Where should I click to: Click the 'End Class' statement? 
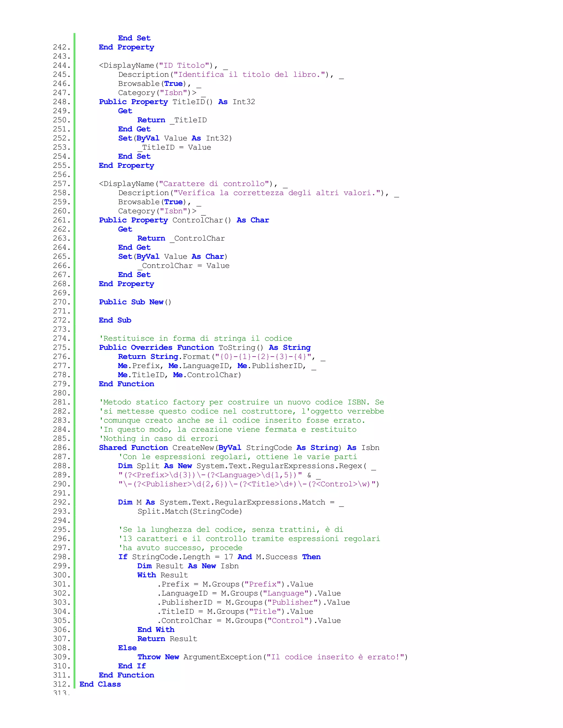point(100,684)
